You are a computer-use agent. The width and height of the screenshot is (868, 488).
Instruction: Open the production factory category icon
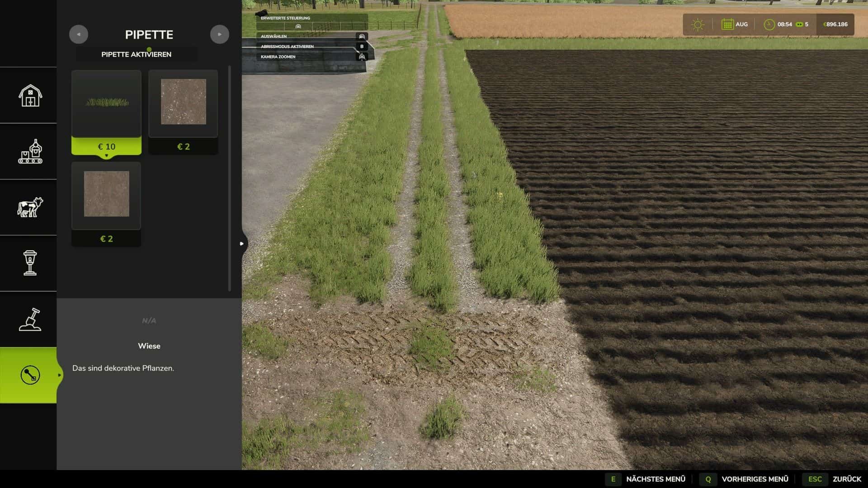click(x=30, y=151)
